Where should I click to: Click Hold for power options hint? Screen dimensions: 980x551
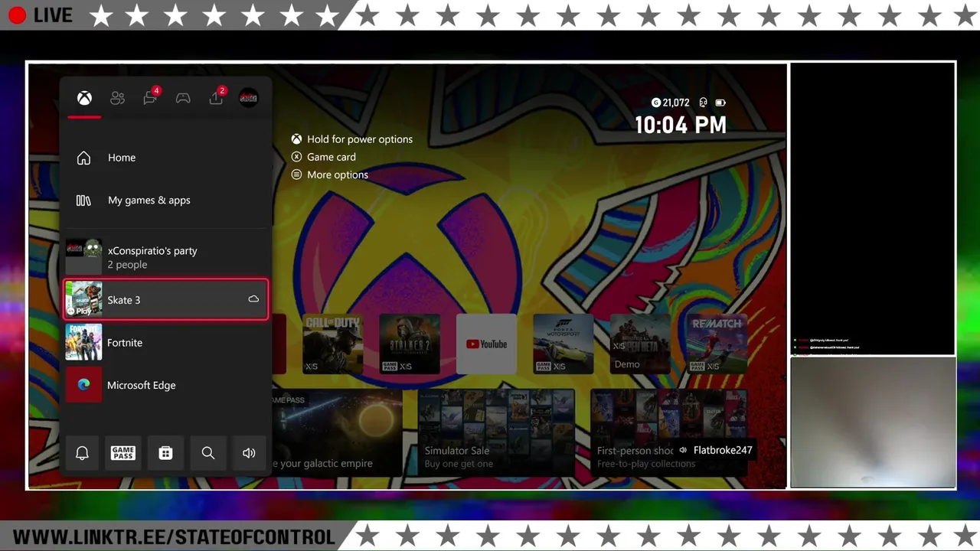pos(351,139)
